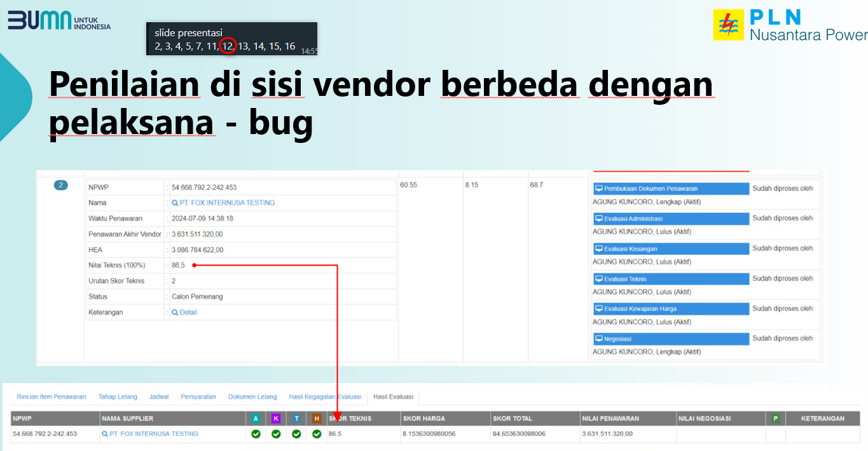Click blue T column header badge
This screenshot has height=451, width=868.
click(x=296, y=419)
